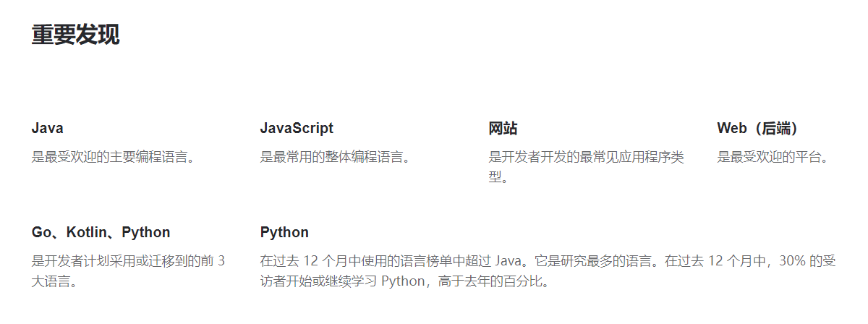Select the standalone "Python" heading
Viewport: 868px width, 324px height.
click(284, 232)
